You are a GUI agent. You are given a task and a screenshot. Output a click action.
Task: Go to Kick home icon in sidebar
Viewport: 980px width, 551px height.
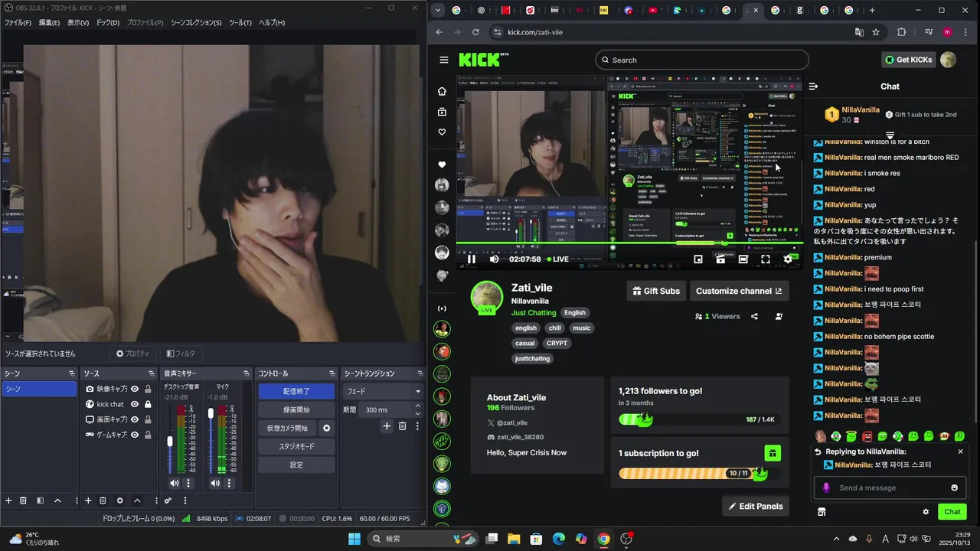(442, 91)
